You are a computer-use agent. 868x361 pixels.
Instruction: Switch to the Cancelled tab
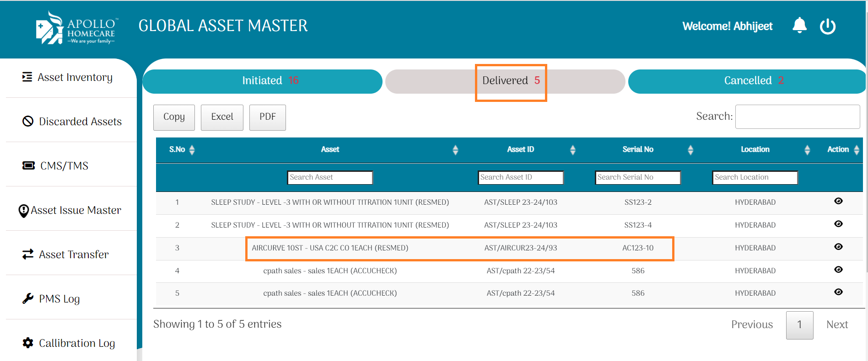[747, 81]
